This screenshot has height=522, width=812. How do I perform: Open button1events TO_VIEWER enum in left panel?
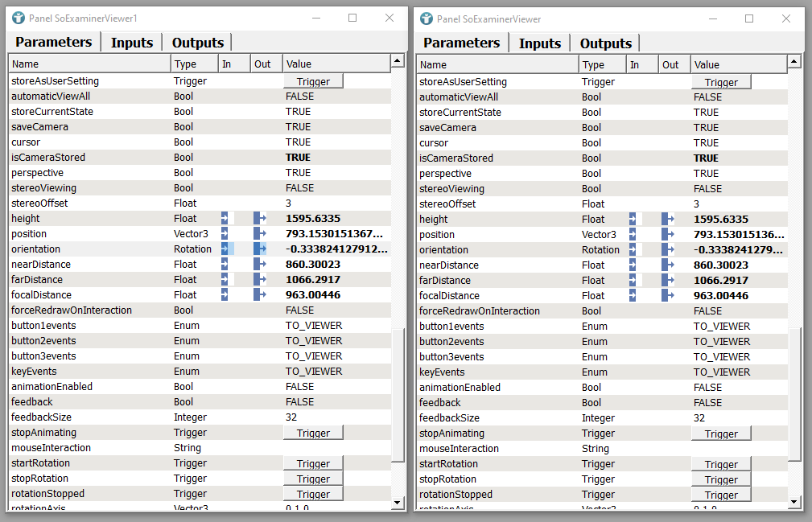[x=314, y=325]
